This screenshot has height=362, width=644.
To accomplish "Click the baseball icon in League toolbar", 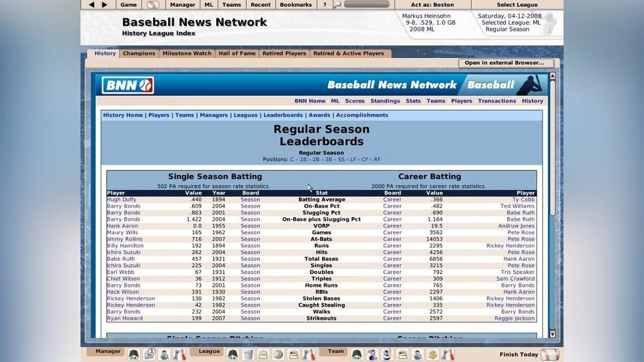I will pyautogui.click(x=278, y=354).
